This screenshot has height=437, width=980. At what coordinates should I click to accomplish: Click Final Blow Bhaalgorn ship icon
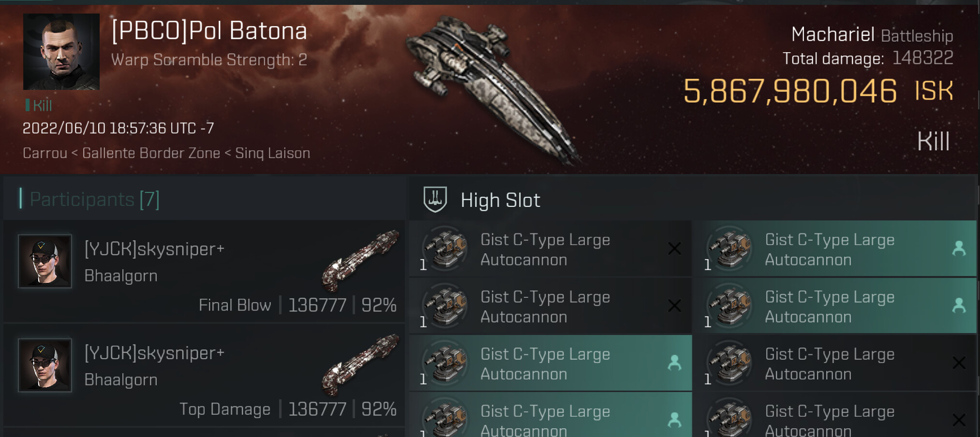(361, 261)
